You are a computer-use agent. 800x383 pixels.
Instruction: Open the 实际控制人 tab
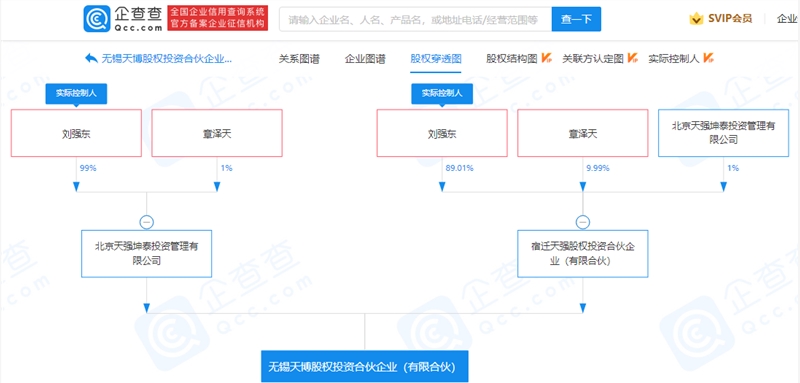tap(674, 59)
